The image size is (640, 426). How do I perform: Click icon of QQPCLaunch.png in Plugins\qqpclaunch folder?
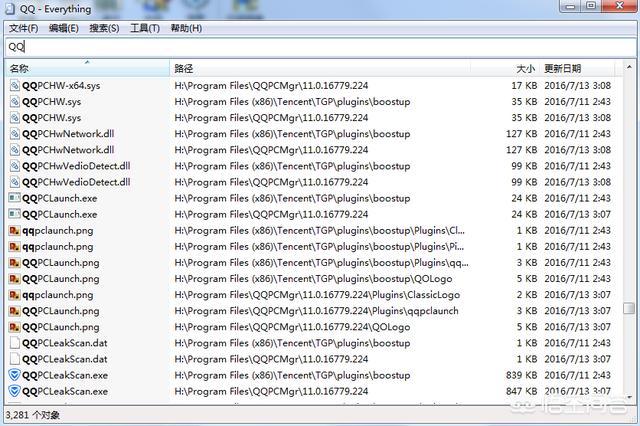[14, 311]
